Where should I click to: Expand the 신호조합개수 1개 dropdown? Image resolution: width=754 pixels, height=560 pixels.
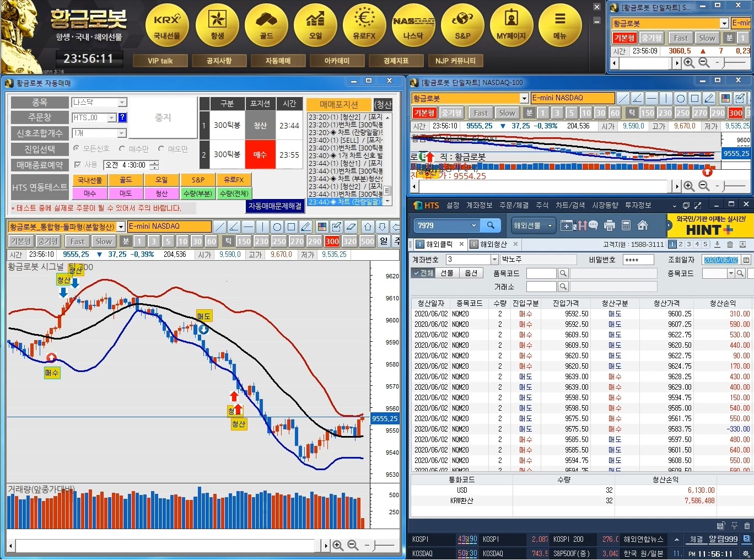(x=122, y=133)
